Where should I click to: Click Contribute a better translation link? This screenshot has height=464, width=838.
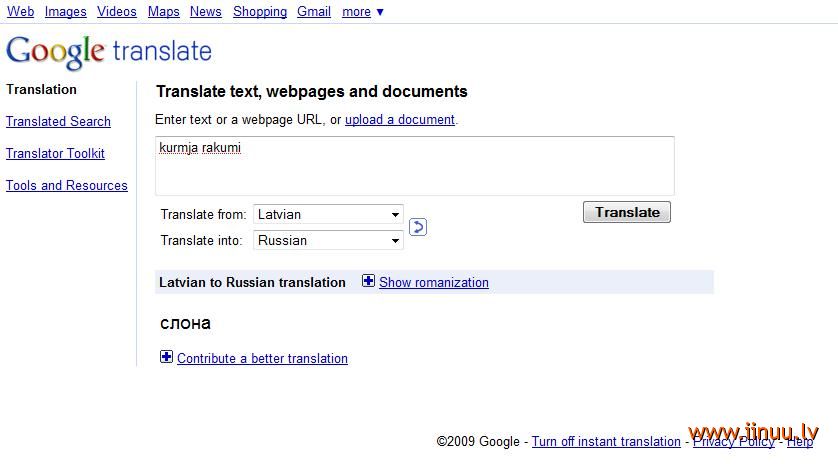click(x=262, y=358)
